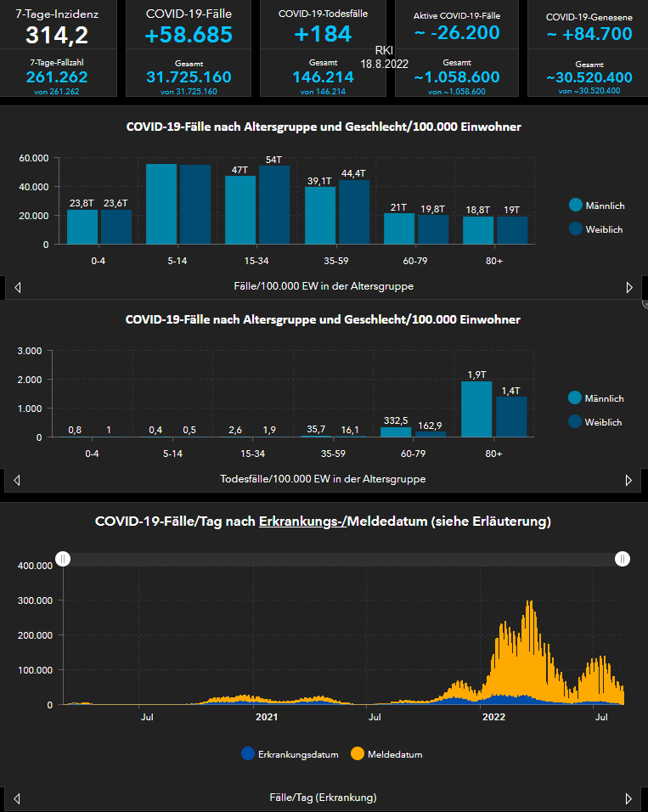
Task: Click right arrow of Fälle/100.000 EW panel
Action: coord(628,287)
